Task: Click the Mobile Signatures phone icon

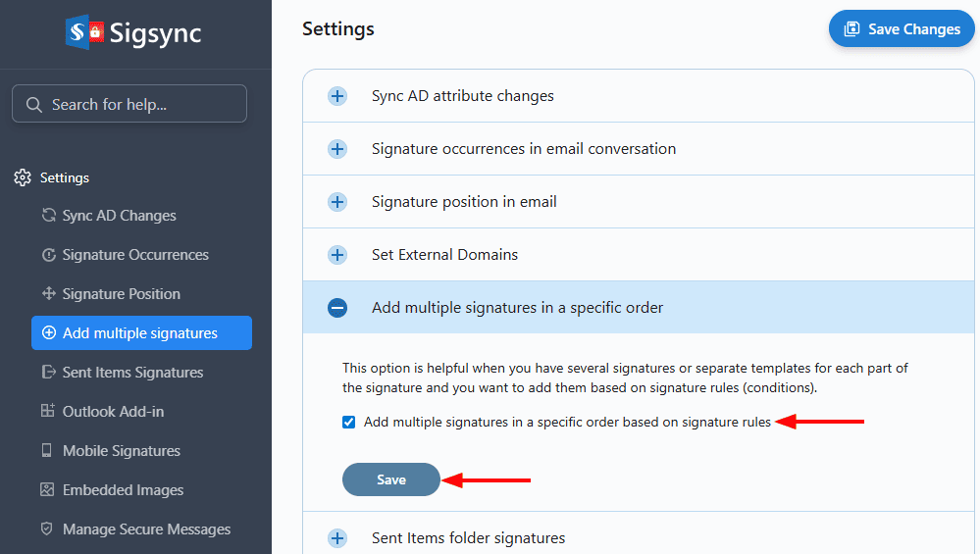Action: [48, 451]
